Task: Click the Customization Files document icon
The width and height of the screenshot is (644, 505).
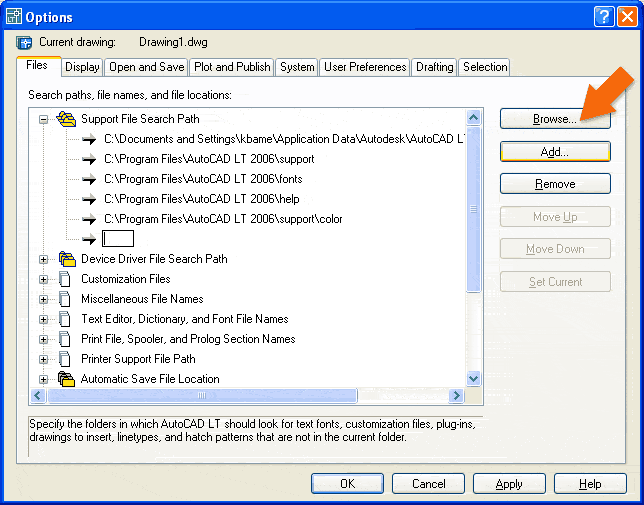Action: (x=67, y=279)
